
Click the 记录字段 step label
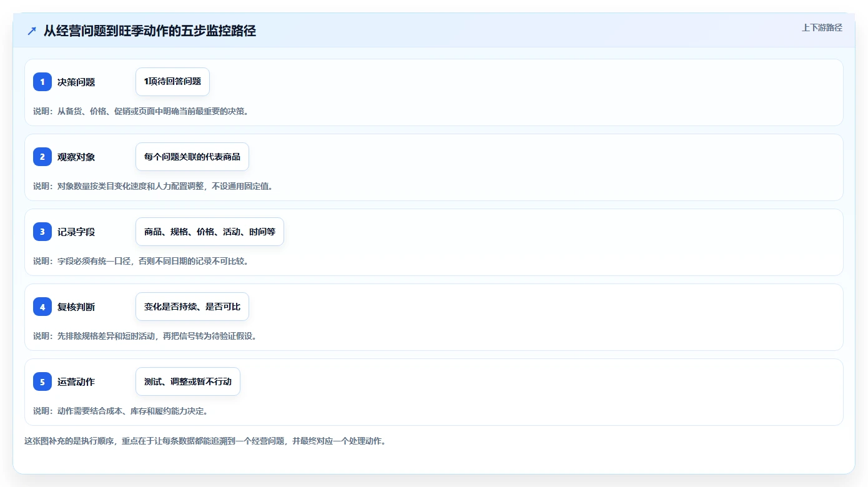click(76, 232)
